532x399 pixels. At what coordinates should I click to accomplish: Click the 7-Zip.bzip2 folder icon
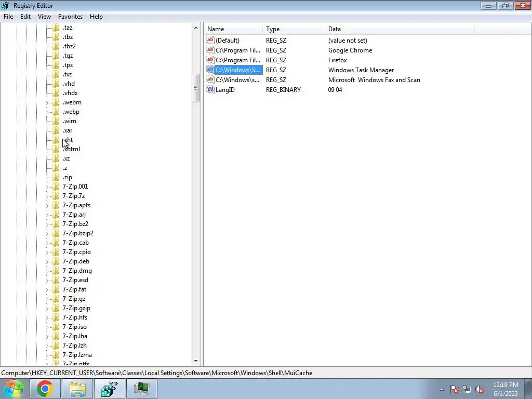56,233
